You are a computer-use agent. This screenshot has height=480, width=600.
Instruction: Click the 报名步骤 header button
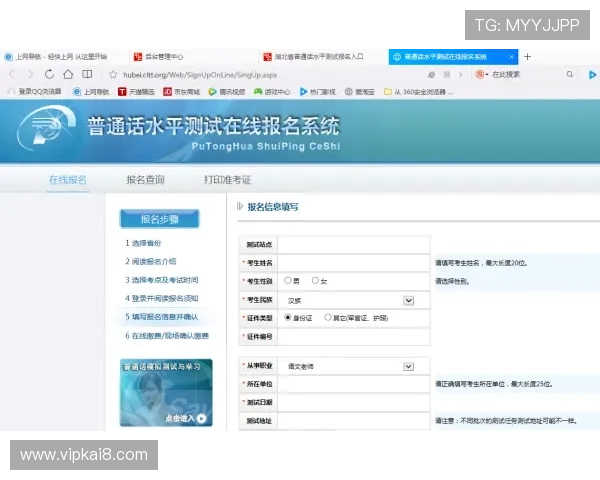(160, 219)
